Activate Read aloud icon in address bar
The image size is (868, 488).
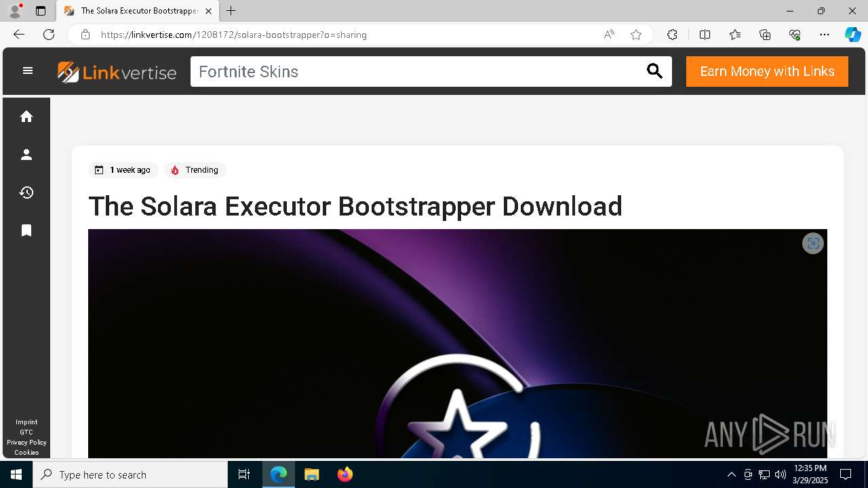pyautogui.click(x=609, y=35)
